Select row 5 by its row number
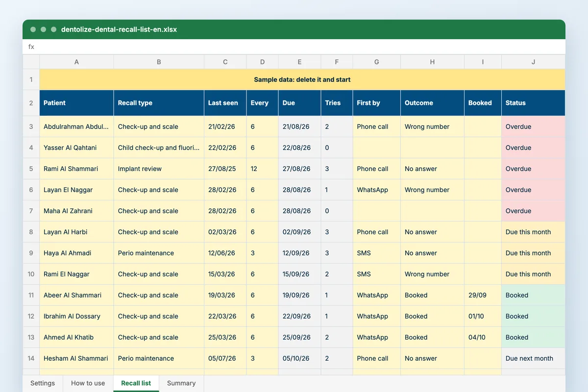 [31, 169]
